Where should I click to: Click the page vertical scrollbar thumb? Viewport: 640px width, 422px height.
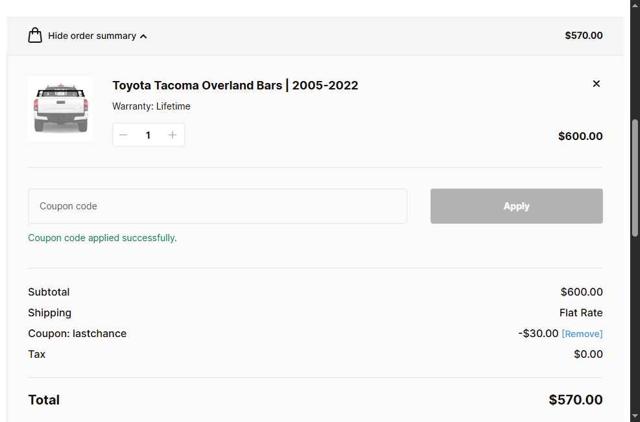coord(635,178)
